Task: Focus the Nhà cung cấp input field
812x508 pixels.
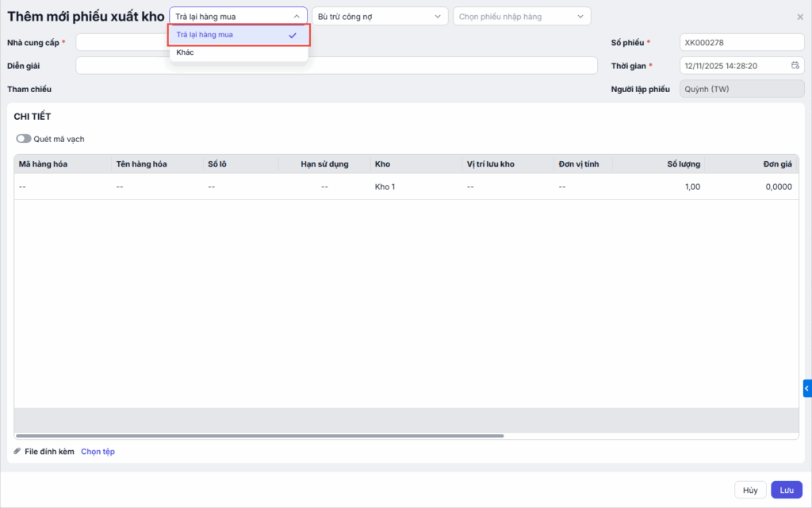Action: pyautogui.click(x=122, y=43)
